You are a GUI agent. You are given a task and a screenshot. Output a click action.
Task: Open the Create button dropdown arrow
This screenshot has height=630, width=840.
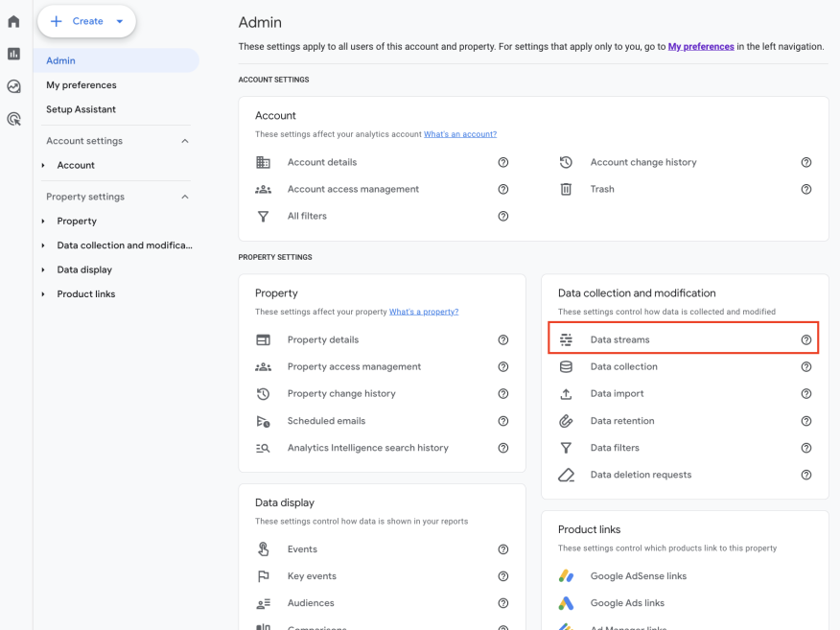click(x=119, y=21)
